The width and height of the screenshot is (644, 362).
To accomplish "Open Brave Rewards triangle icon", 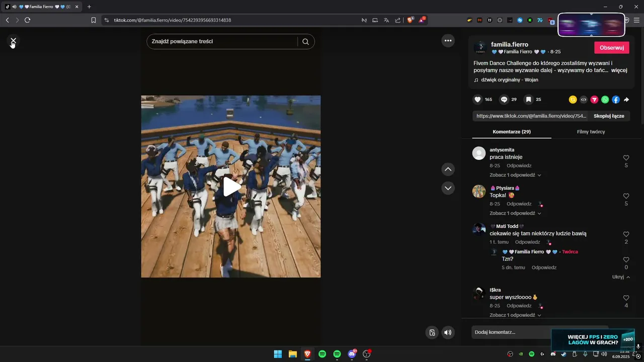I will (x=422, y=20).
